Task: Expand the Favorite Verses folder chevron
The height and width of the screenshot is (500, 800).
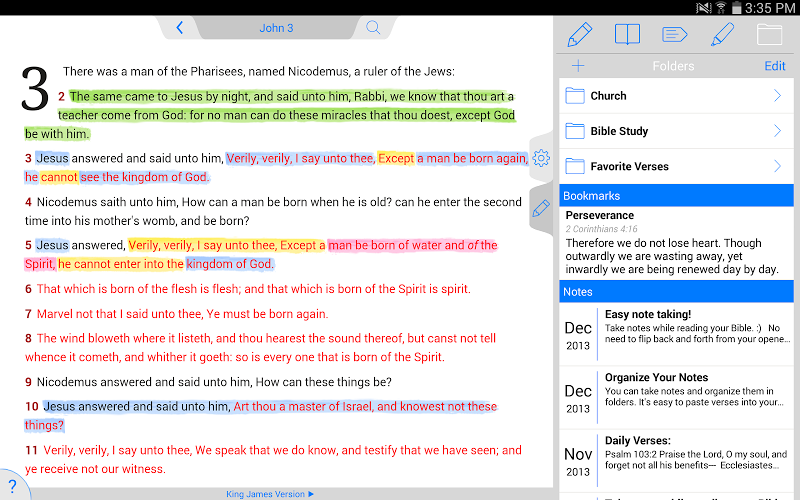Action: (x=777, y=166)
